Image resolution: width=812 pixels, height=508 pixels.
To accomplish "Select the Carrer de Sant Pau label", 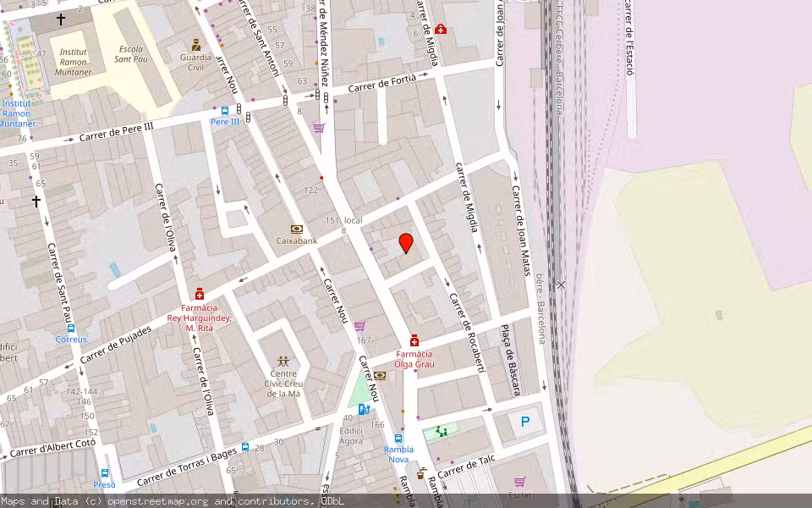I will [59, 283].
